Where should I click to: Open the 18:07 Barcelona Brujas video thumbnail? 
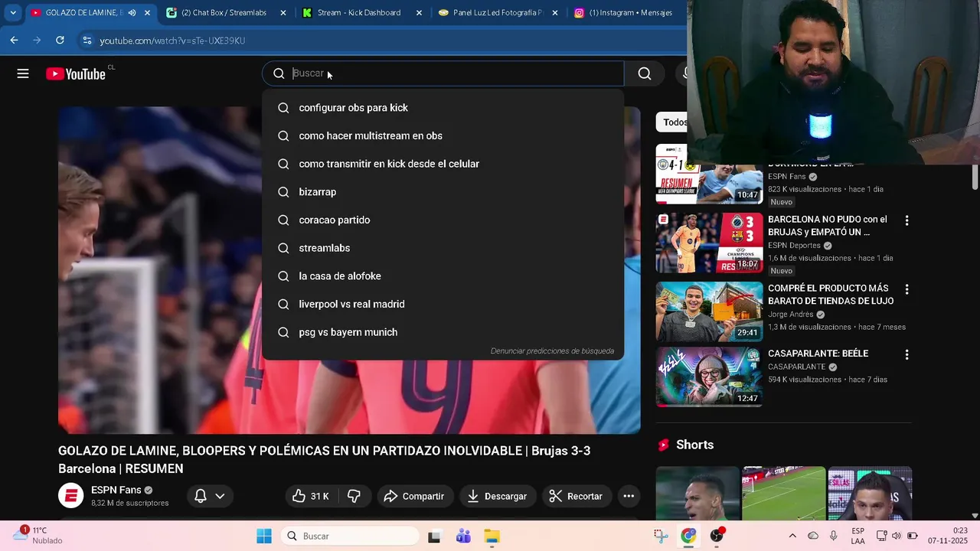(709, 243)
